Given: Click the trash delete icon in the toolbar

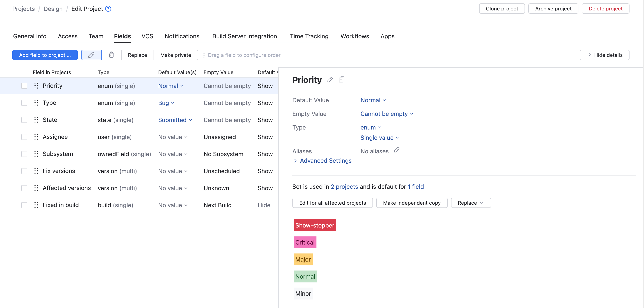Looking at the screenshot, I should [x=111, y=55].
